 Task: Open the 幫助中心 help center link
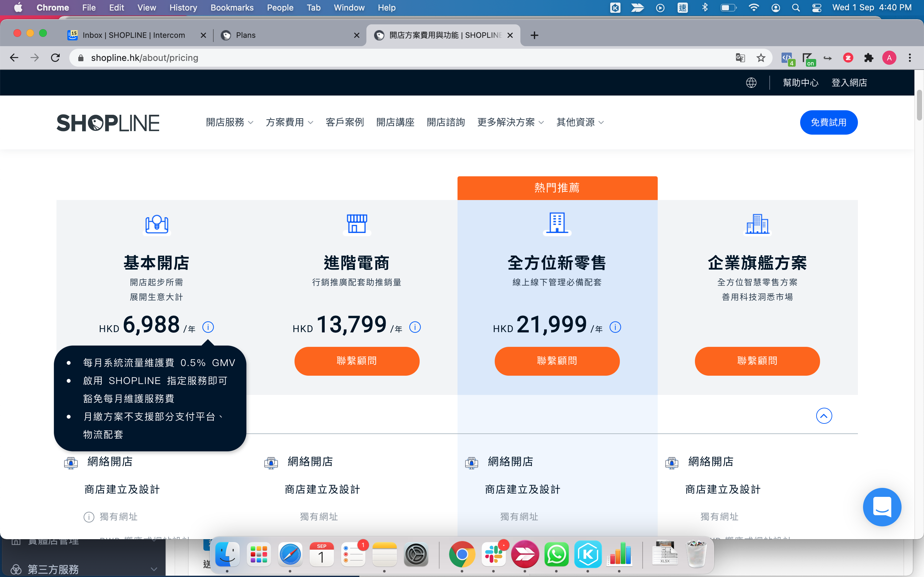point(800,83)
